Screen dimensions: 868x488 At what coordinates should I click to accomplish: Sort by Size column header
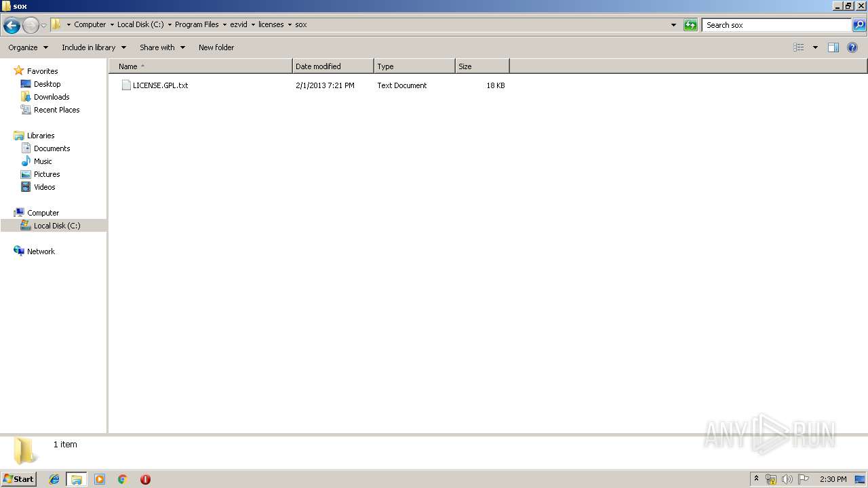point(482,66)
